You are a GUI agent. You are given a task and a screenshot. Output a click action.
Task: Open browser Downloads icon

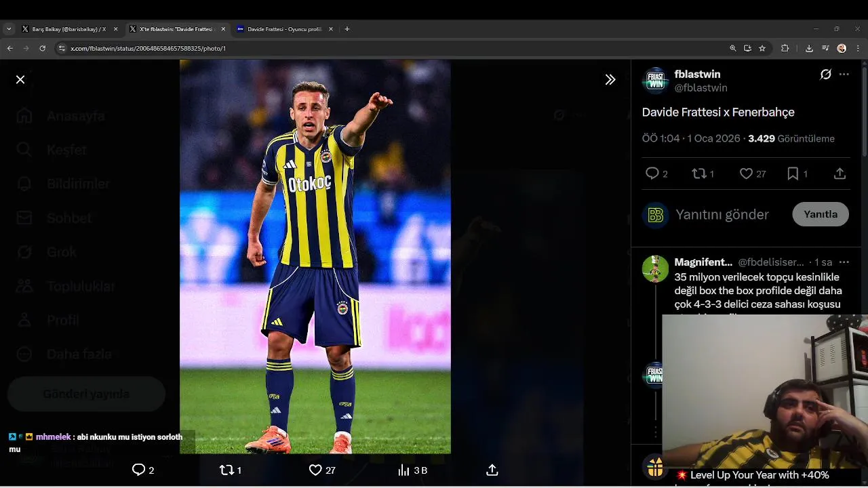point(809,48)
